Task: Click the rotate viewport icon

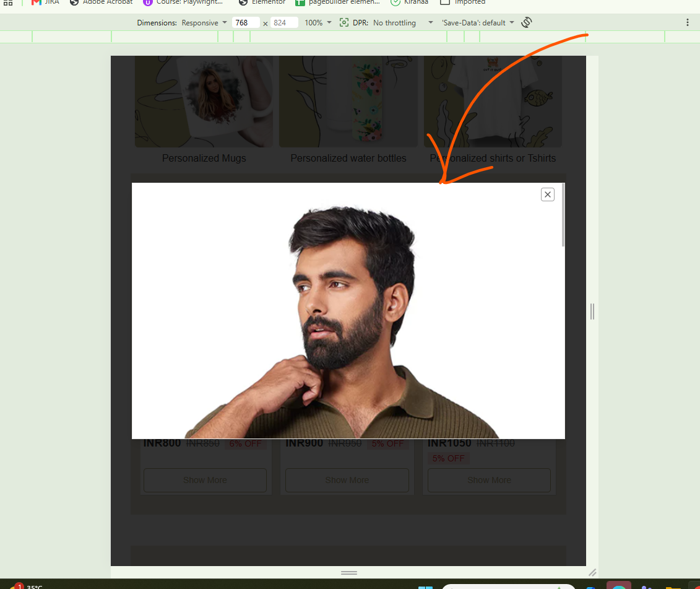Action: [527, 22]
